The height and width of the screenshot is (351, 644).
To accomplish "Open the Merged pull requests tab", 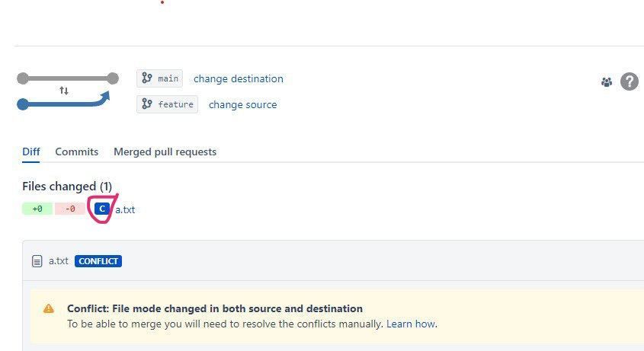I will pyautogui.click(x=165, y=152).
